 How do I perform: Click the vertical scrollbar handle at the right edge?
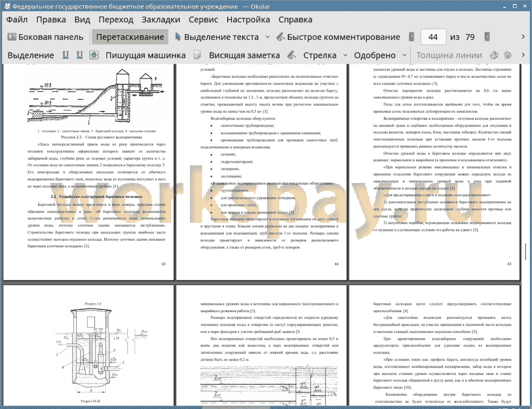(526, 251)
